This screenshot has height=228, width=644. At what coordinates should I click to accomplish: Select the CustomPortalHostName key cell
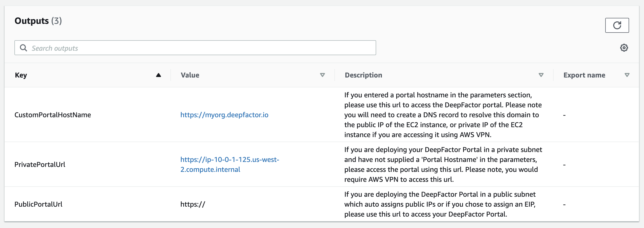point(52,115)
